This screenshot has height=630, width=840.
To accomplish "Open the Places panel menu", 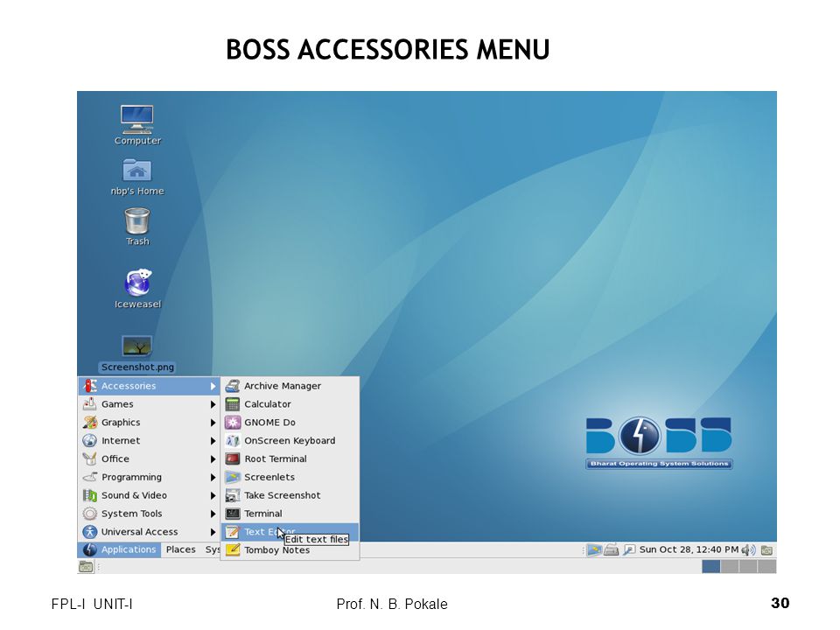I will (180, 549).
